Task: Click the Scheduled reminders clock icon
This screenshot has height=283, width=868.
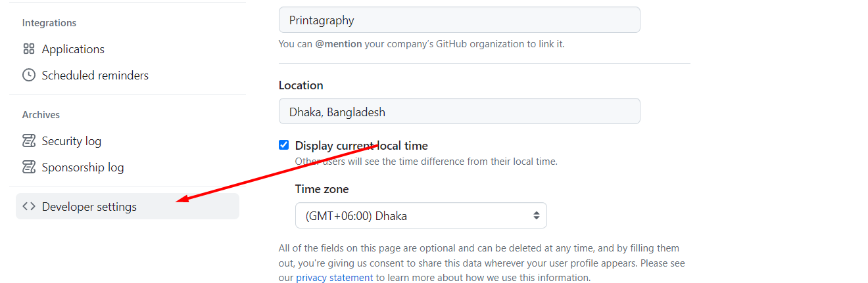Action: click(28, 76)
